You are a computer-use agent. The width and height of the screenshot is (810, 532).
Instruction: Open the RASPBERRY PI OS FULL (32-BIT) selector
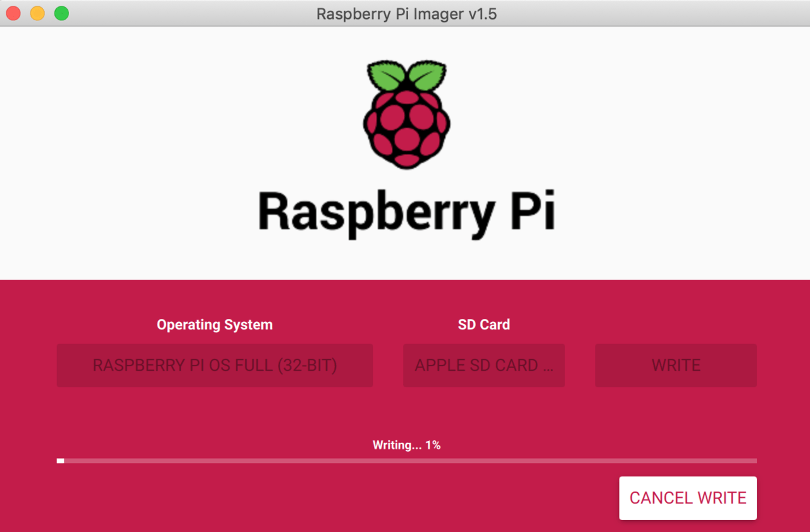[x=215, y=366]
